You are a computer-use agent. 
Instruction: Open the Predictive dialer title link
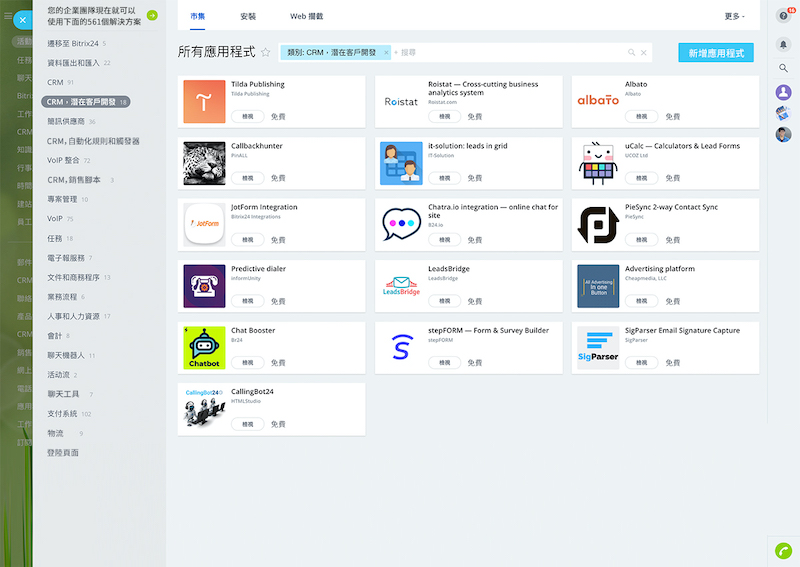(x=258, y=269)
